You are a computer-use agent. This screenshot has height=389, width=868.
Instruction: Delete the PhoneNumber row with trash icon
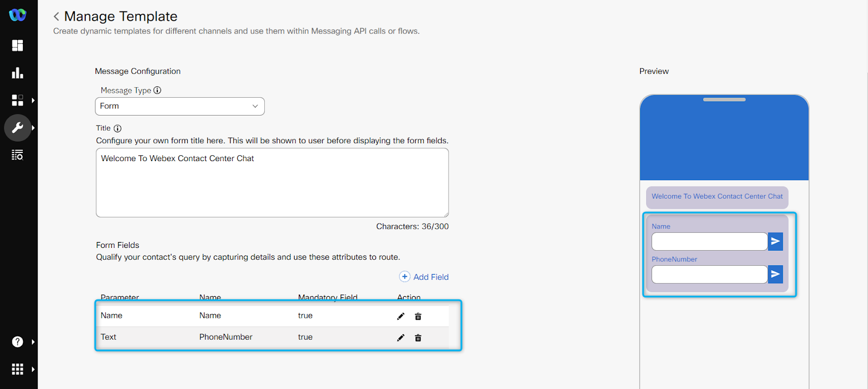418,338
